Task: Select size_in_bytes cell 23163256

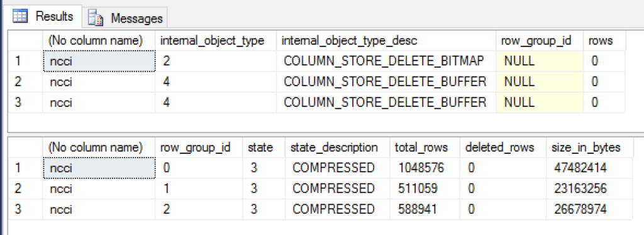Action: [x=589, y=189]
